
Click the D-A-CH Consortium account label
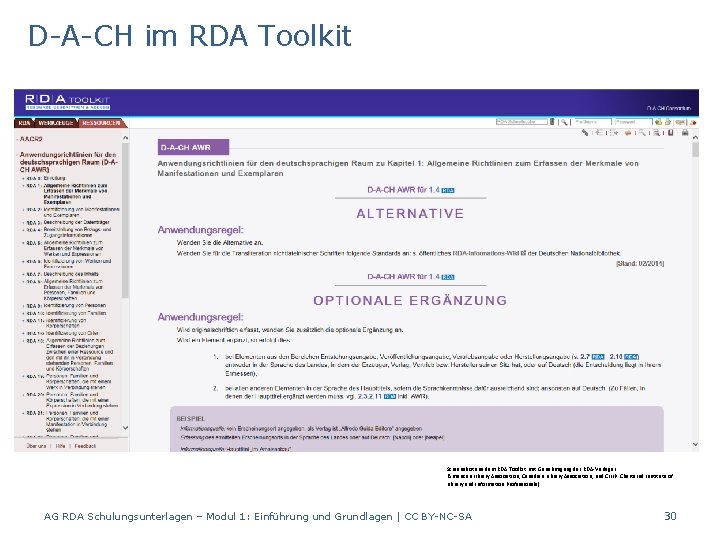(669, 108)
